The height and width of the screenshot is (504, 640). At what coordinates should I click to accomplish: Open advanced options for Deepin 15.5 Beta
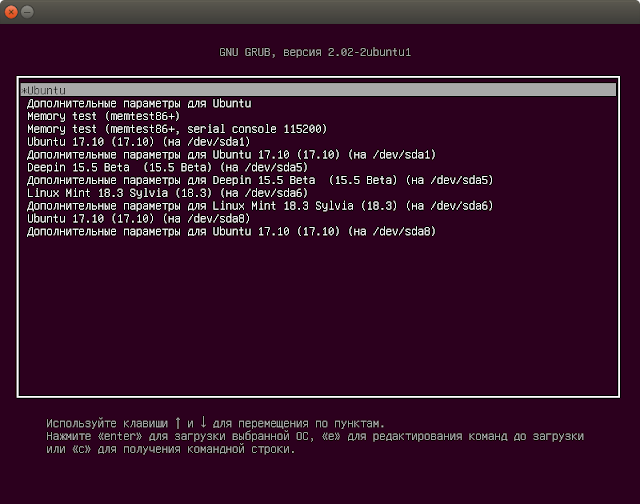[x=260, y=180]
